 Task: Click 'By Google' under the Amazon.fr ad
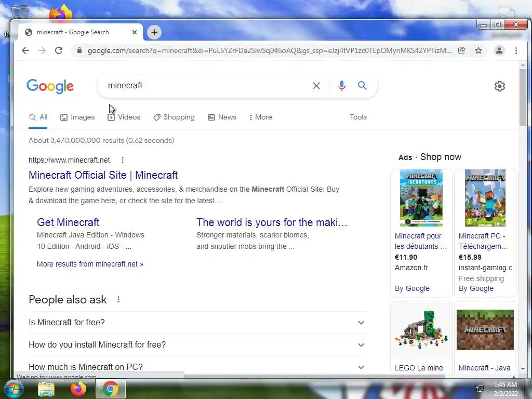pyautogui.click(x=412, y=288)
